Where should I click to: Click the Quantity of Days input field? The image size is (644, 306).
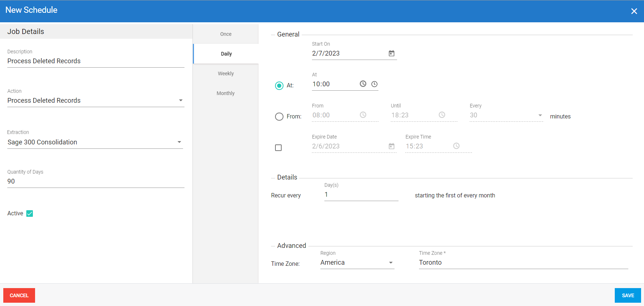[96, 181]
